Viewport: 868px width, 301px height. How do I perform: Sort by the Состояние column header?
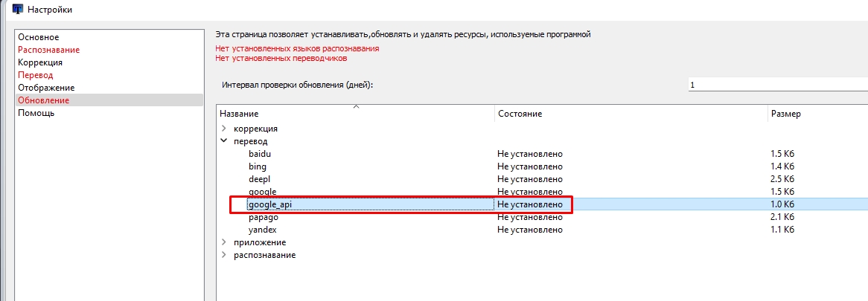coord(631,113)
